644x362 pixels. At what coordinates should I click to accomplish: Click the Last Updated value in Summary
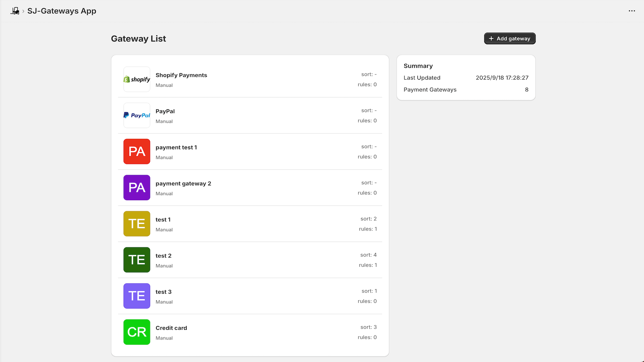tap(502, 78)
